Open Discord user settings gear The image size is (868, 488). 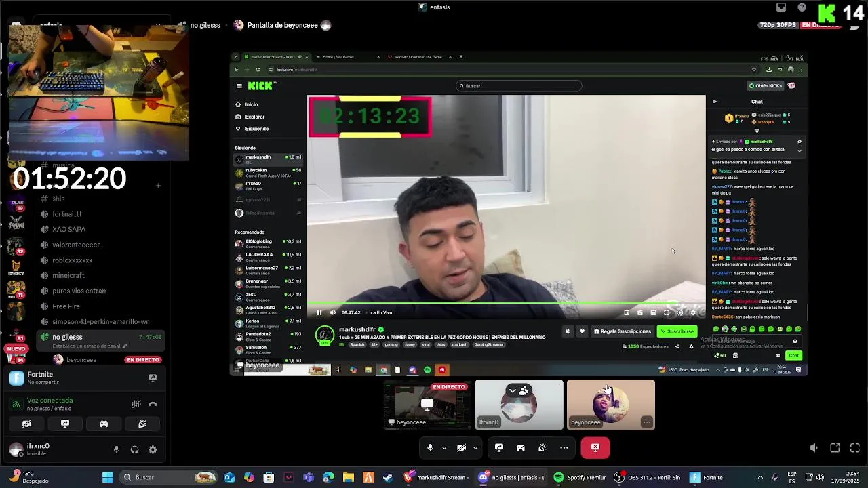(x=153, y=449)
